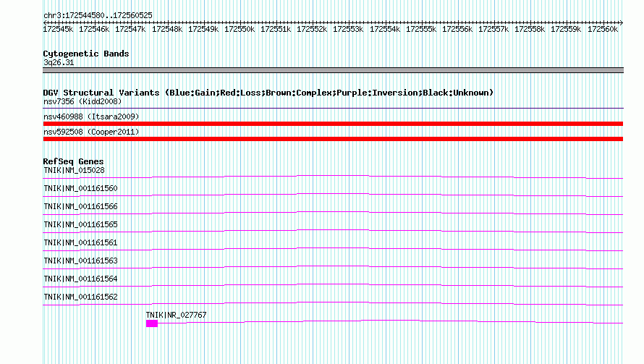Click the 172553k ruler tick label

348,29
